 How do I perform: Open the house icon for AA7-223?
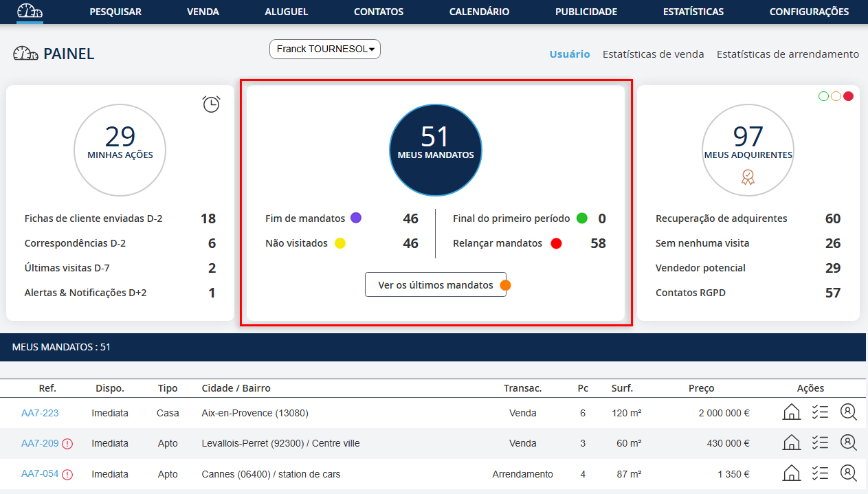coord(792,413)
